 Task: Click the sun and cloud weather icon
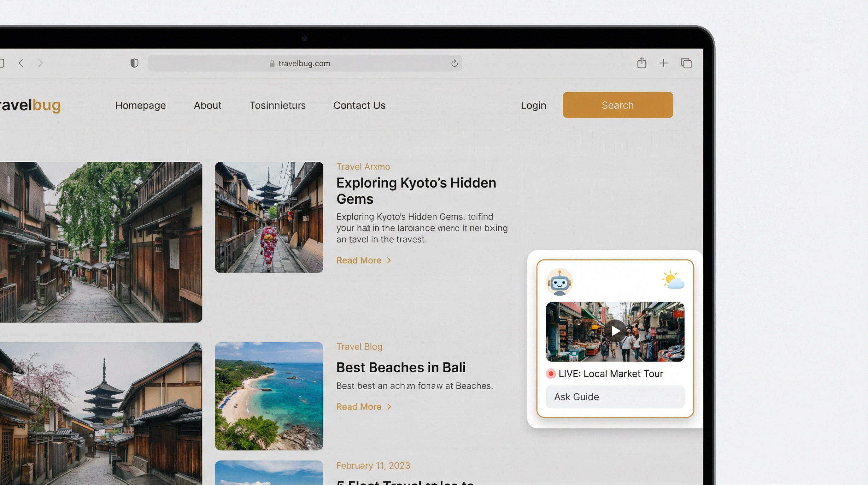point(672,280)
